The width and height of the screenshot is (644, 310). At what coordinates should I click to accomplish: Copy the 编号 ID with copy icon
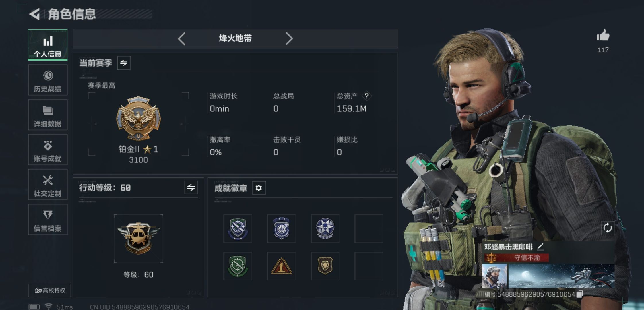click(x=579, y=294)
